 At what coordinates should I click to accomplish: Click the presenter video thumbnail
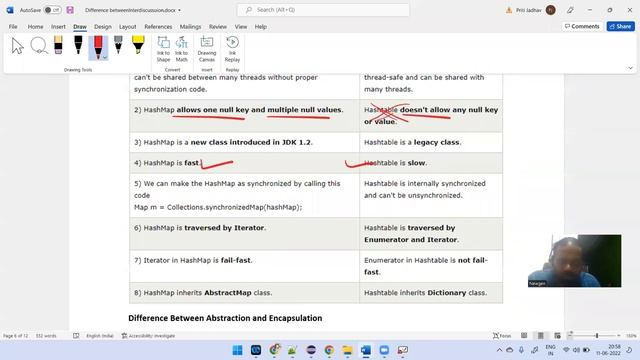pyautogui.click(x=575, y=261)
